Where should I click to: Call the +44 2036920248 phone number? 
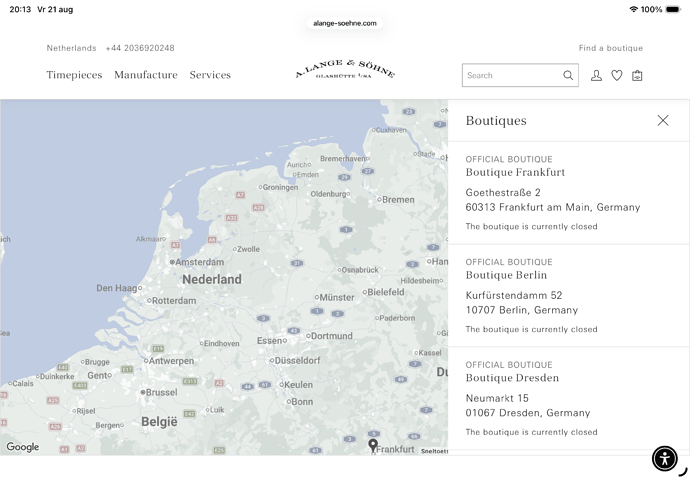(x=140, y=48)
